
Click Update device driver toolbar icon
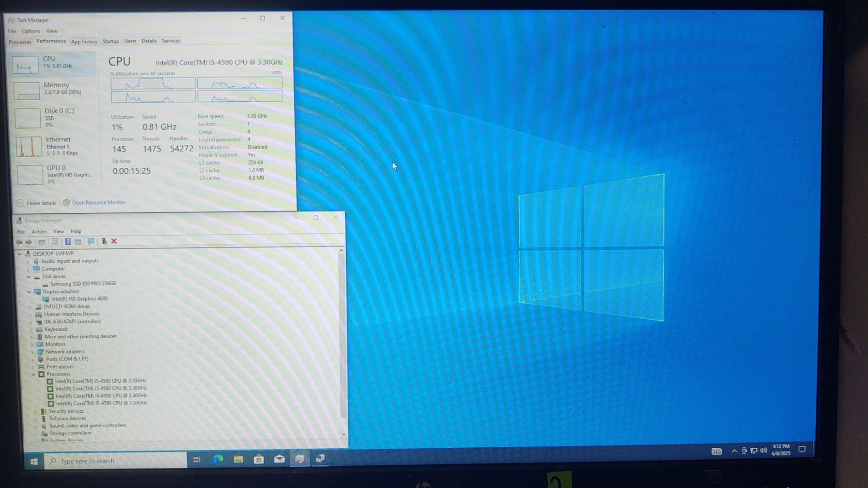(104, 241)
